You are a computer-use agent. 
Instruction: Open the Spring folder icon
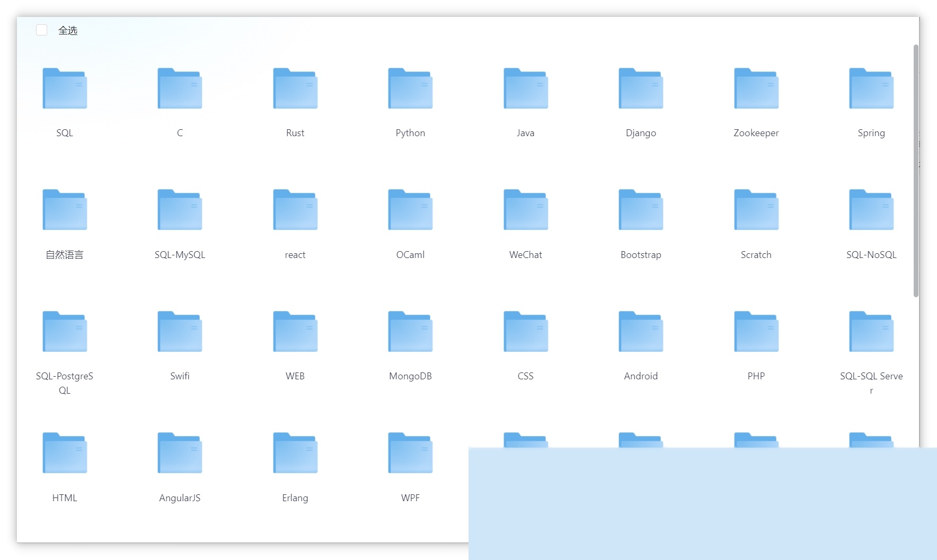(x=871, y=88)
